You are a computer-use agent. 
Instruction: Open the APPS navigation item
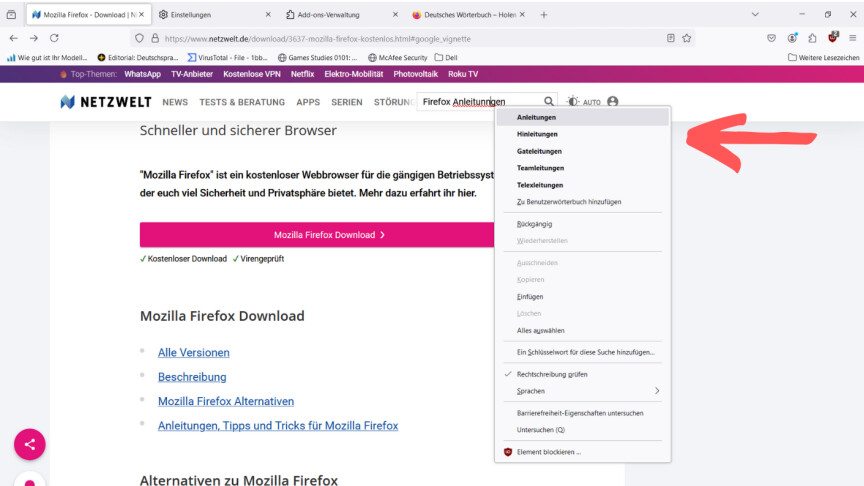click(x=308, y=102)
